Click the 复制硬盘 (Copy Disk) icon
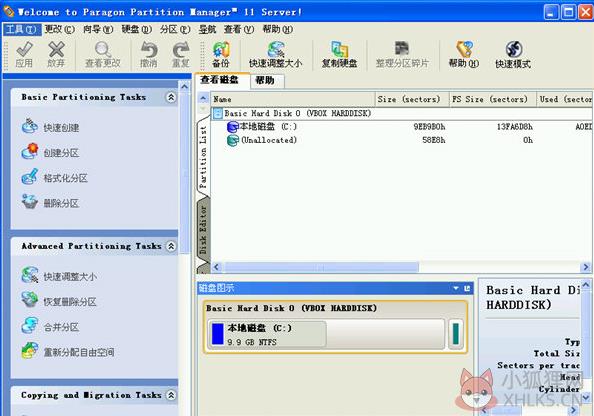The height and width of the screenshot is (416, 594). tap(339, 55)
